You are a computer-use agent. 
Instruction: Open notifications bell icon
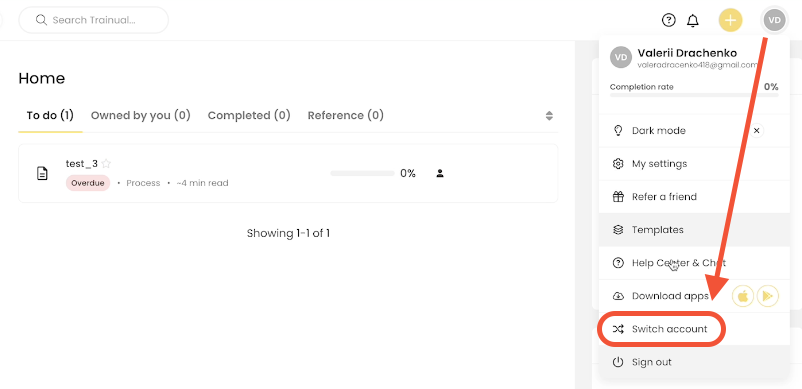[693, 20]
